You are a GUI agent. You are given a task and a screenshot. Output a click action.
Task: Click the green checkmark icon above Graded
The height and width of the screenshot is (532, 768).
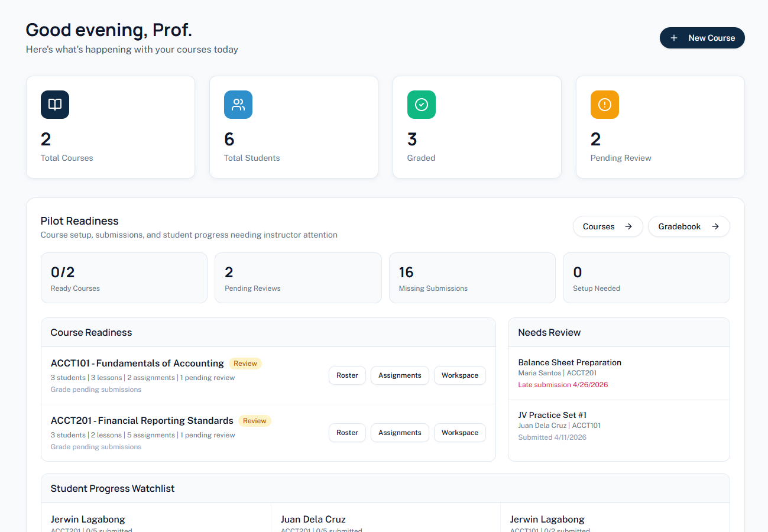click(422, 105)
